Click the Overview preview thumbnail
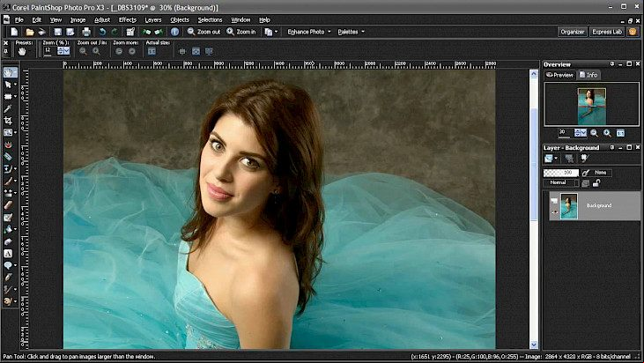644x363 pixels. coord(591,107)
